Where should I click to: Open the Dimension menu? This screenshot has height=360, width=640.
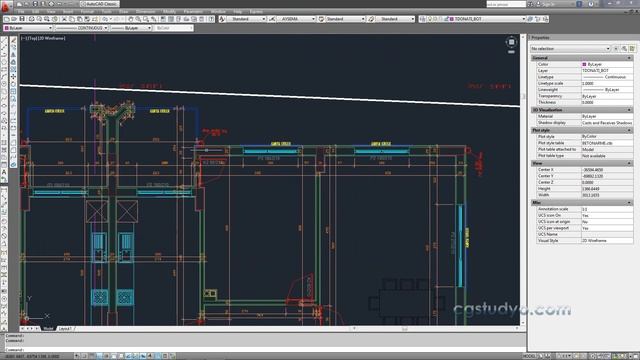[145, 11]
